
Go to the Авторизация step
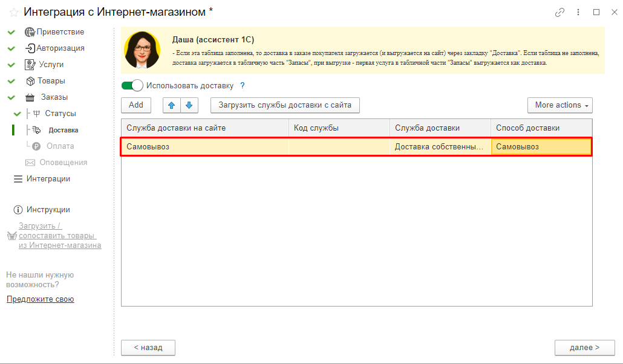[x=60, y=48]
